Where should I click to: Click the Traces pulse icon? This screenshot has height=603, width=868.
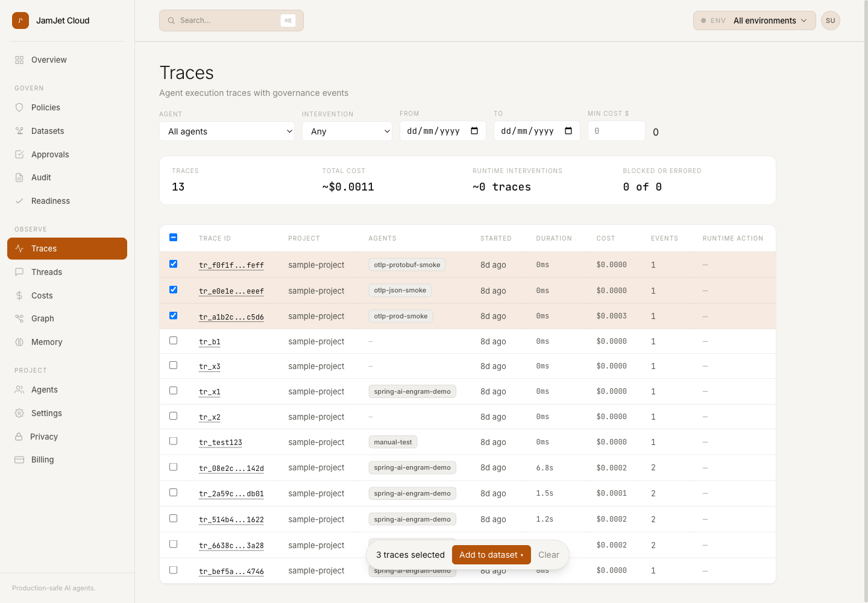(x=19, y=248)
